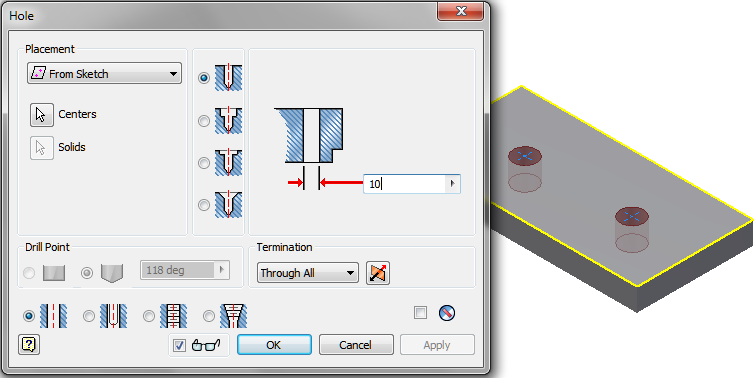
Task: Open the Through All termination dropdown
Action: 308,273
